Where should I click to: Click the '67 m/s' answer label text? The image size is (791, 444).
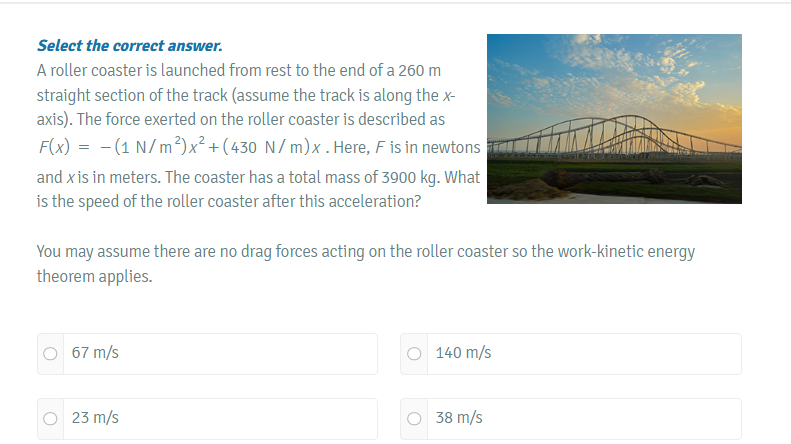pos(96,353)
